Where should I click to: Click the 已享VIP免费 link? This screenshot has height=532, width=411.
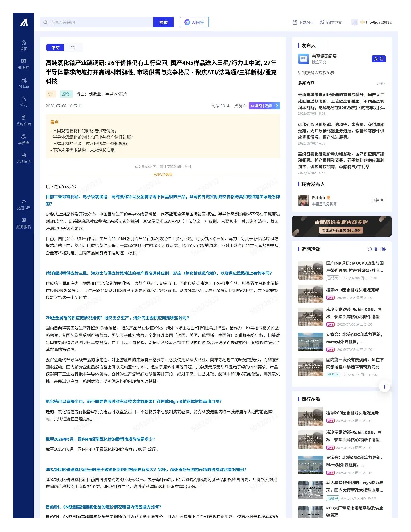163,175
